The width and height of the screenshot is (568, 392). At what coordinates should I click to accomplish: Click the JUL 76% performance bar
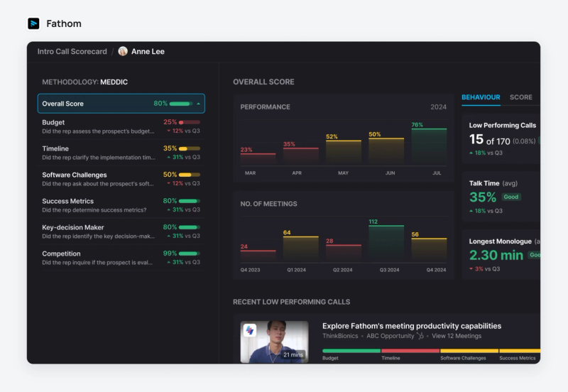(429, 147)
